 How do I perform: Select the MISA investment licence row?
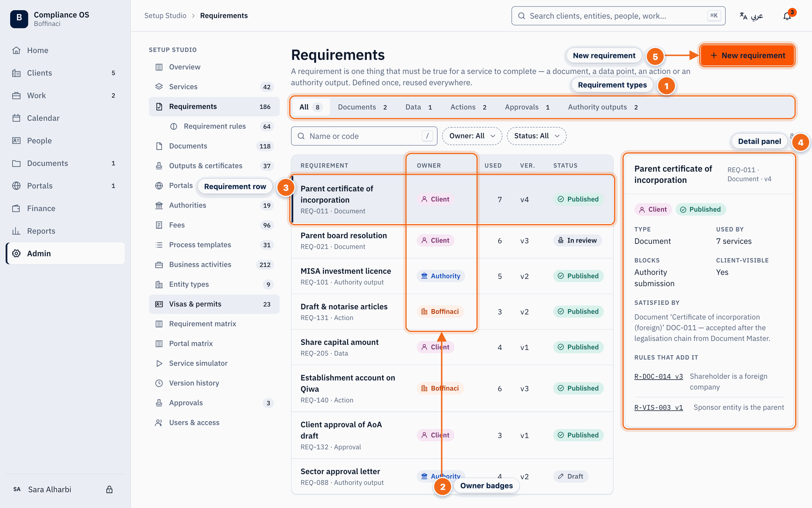point(452,276)
